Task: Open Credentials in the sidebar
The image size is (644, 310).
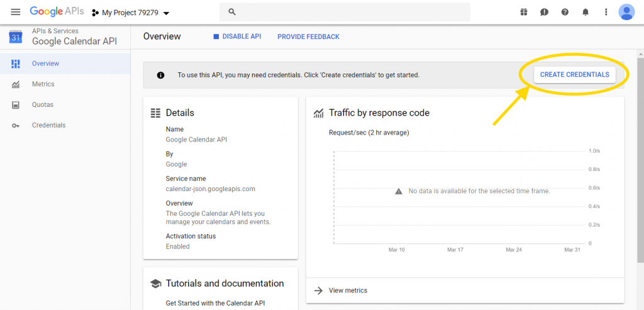Action: pos(65,125)
